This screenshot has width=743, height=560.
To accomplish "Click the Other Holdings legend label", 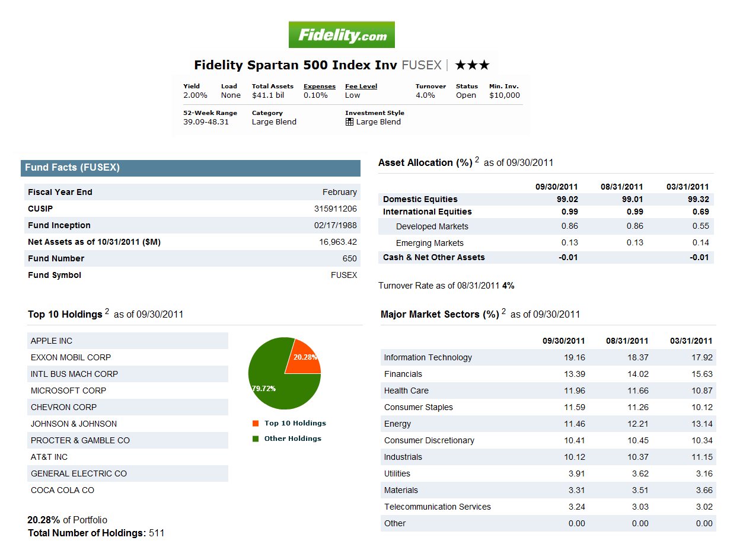I will click(293, 439).
